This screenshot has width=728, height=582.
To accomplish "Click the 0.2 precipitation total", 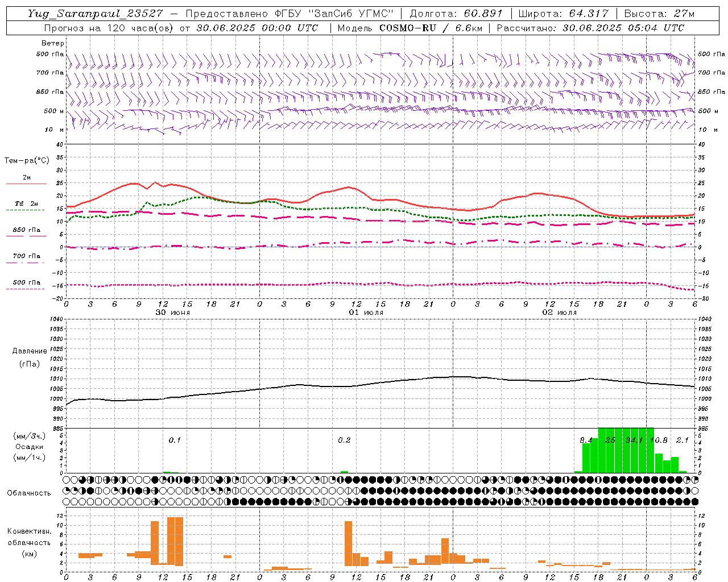I will [x=344, y=440].
